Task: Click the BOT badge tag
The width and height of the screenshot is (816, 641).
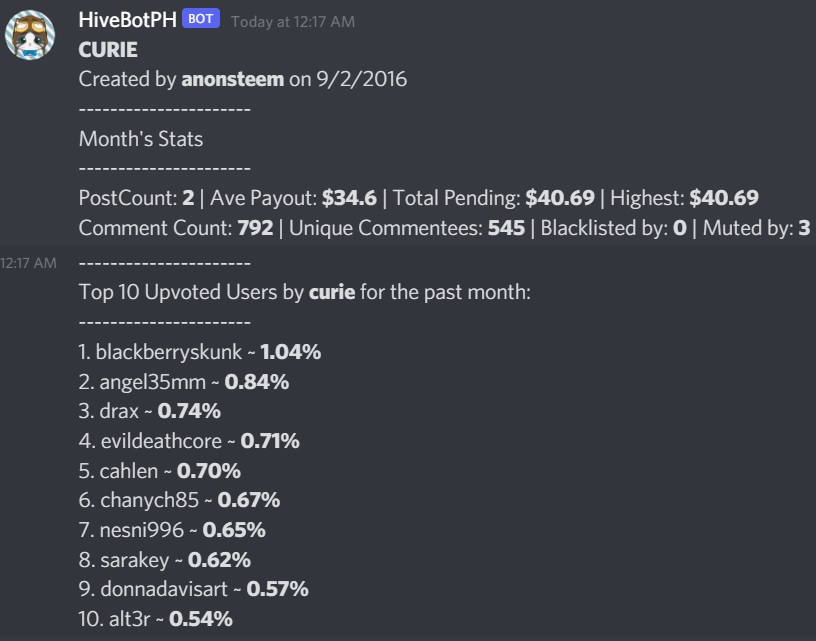Action: pos(200,19)
